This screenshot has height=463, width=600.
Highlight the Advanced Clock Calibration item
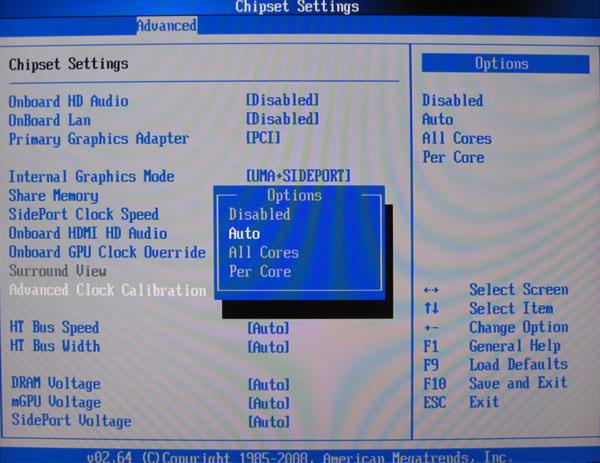coord(107,290)
